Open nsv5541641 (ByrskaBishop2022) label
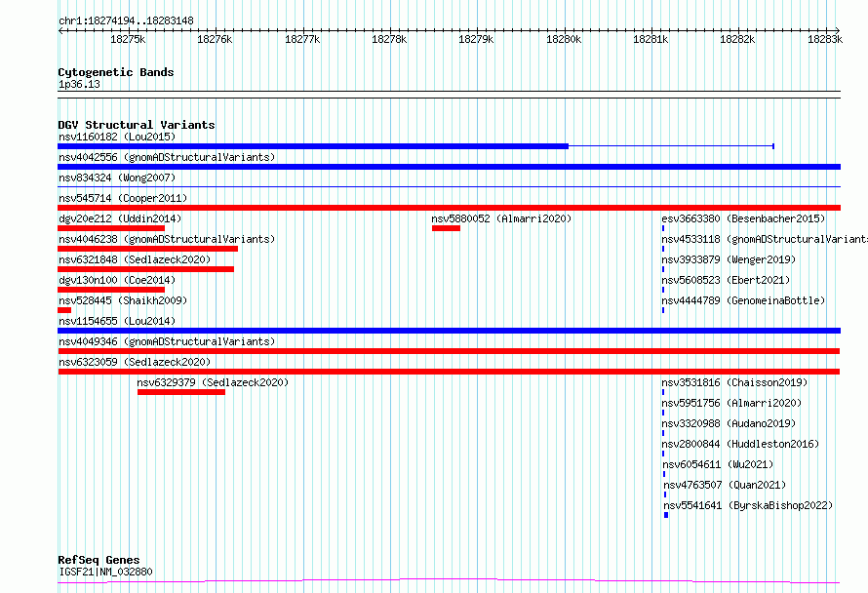Viewport: 868px width, 593px height. point(748,505)
